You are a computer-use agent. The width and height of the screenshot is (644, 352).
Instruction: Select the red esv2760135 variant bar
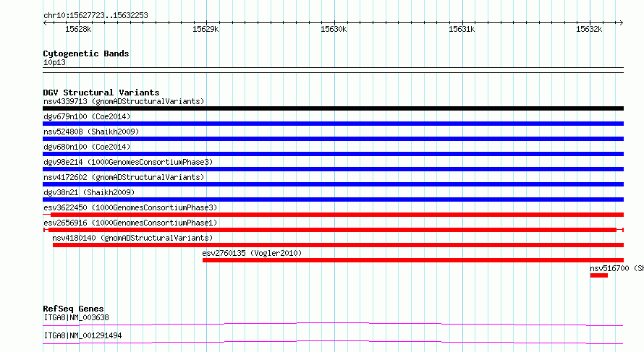click(412, 260)
